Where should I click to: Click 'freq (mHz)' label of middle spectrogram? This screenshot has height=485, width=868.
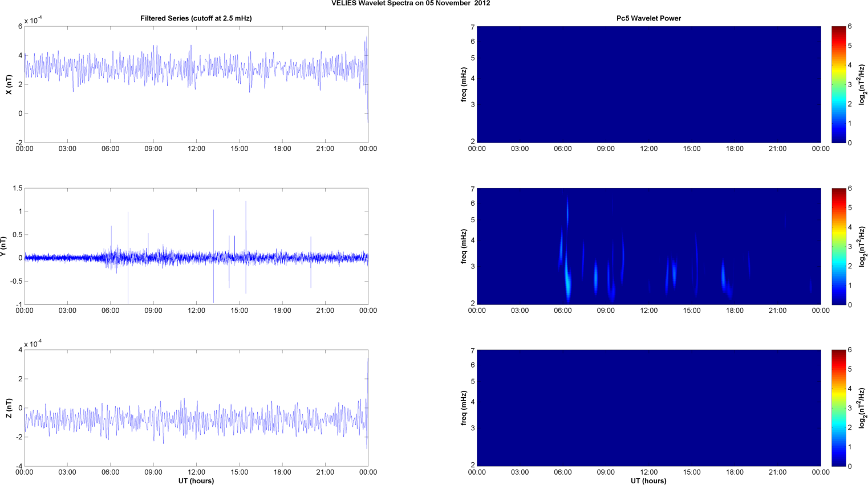464,246
